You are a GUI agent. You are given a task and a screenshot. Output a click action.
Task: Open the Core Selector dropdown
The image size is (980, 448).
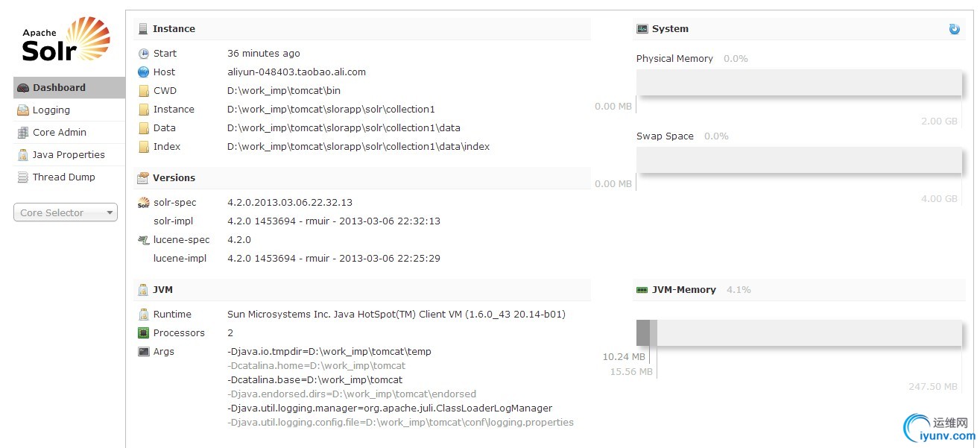click(66, 212)
